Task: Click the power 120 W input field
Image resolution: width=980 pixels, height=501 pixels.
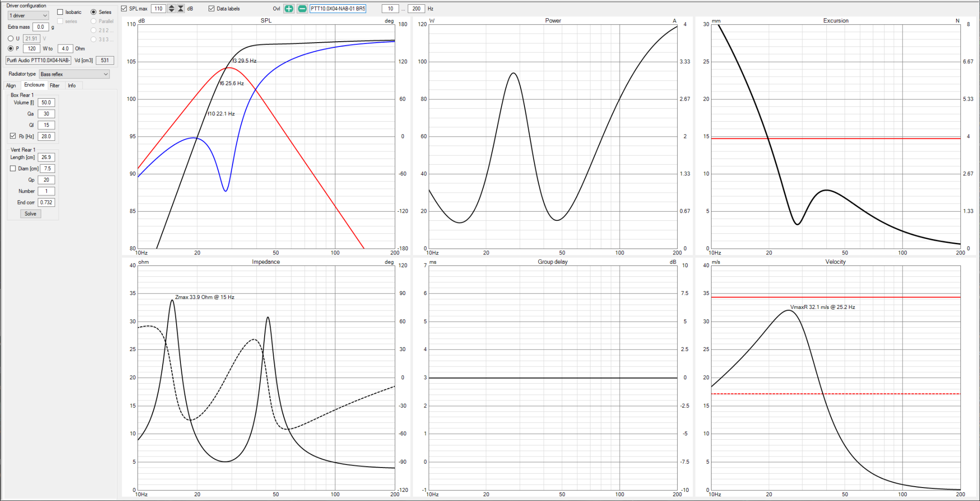Action: [32, 48]
